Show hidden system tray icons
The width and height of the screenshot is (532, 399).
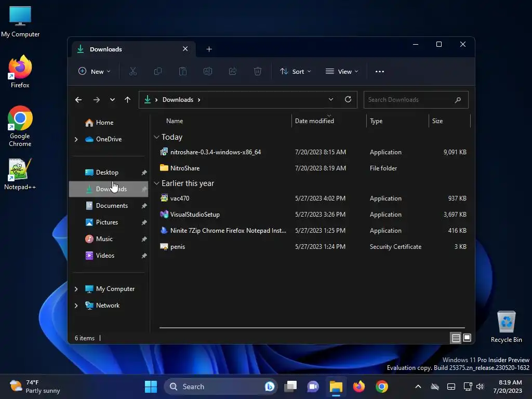tap(418, 387)
